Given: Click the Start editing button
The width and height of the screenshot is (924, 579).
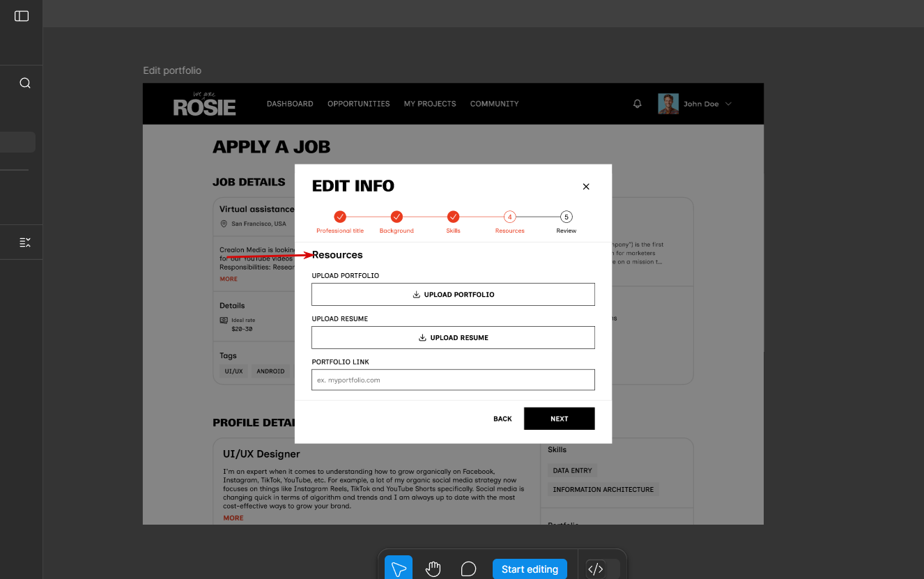Looking at the screenshot, I should pos(530,569).
